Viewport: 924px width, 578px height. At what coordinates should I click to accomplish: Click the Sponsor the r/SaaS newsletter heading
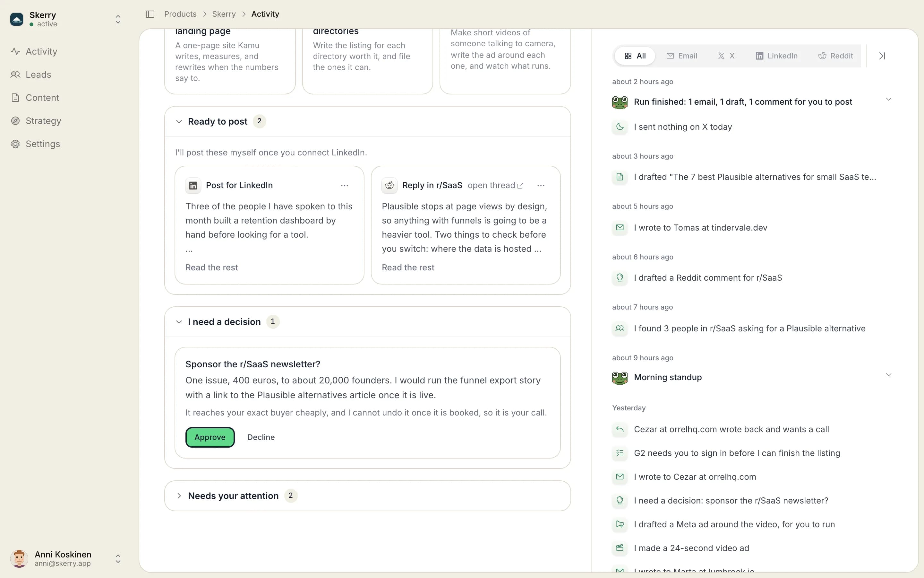253,364
